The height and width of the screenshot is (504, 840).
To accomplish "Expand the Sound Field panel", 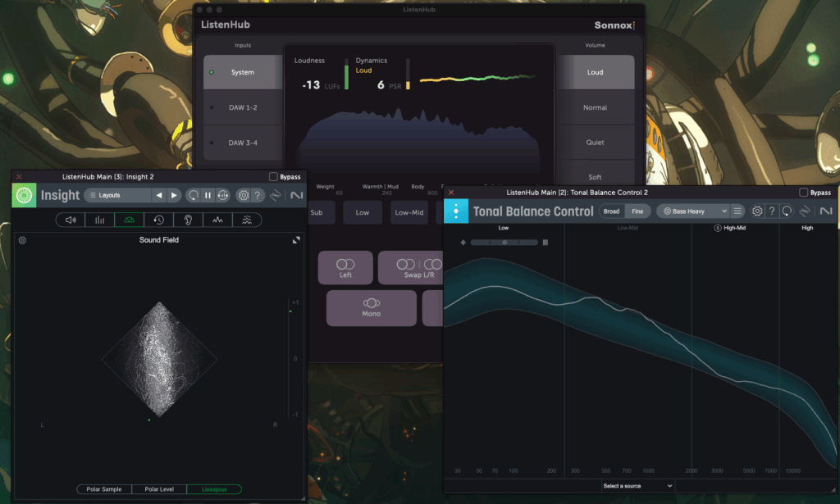I will tap(296, 240).
